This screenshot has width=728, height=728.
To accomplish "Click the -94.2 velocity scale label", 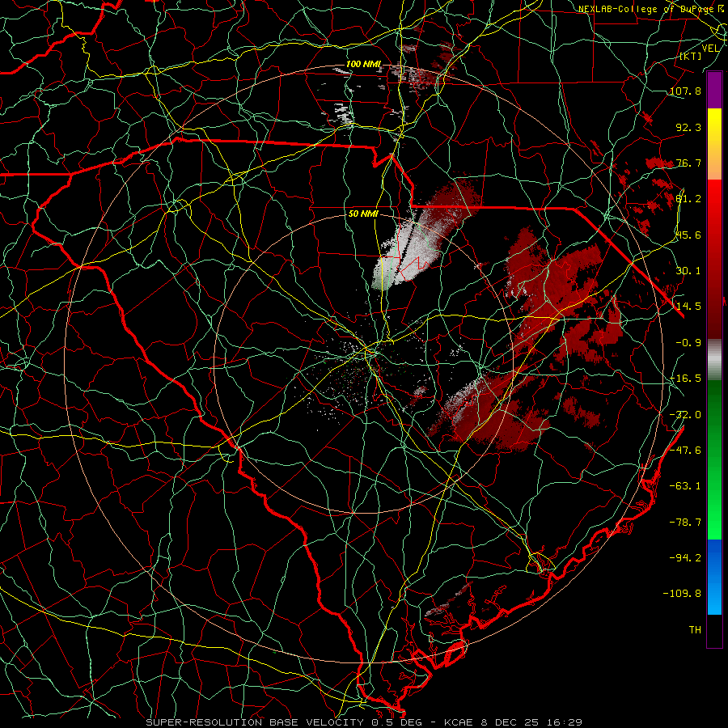I will (x=685, y=558).
